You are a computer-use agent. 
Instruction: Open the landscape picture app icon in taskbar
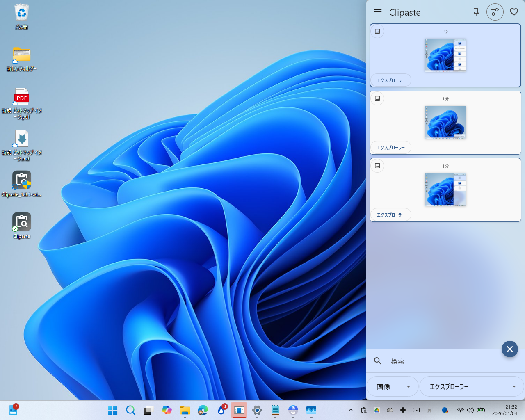311,410
